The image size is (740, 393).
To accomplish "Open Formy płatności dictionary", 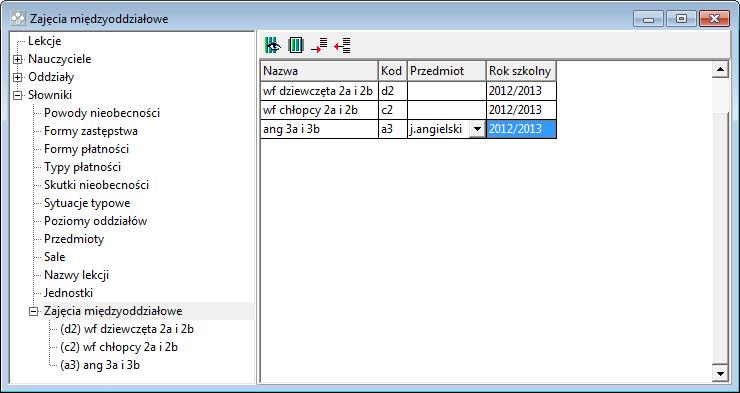I will [x=86, y=149].
